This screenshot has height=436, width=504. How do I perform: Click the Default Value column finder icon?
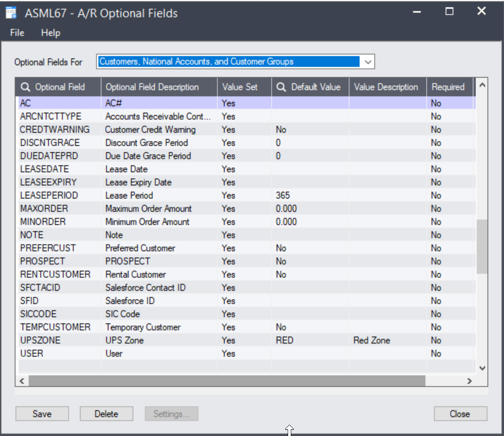coord(281,87)
